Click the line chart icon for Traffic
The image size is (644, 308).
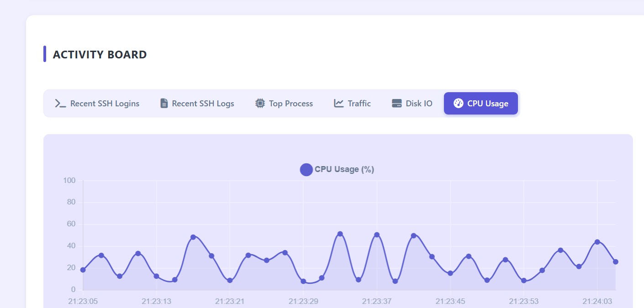pyautogui.click(x=338, y=104)
